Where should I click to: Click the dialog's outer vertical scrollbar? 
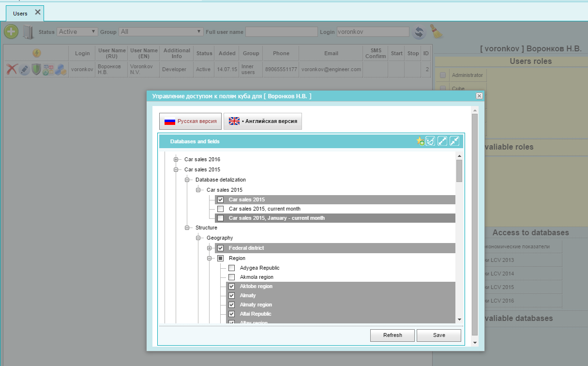click(475, 225)
